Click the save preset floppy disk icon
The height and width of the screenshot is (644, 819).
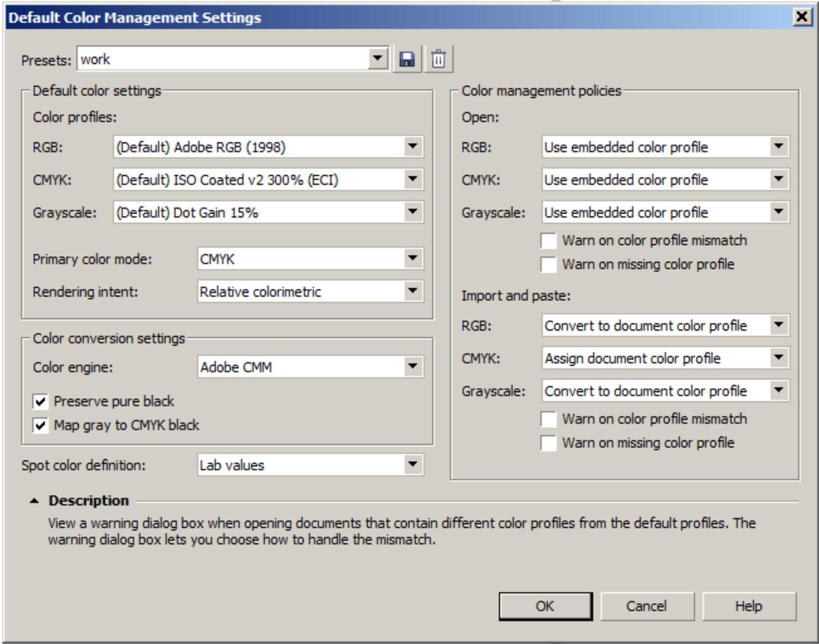click(407, 59)
